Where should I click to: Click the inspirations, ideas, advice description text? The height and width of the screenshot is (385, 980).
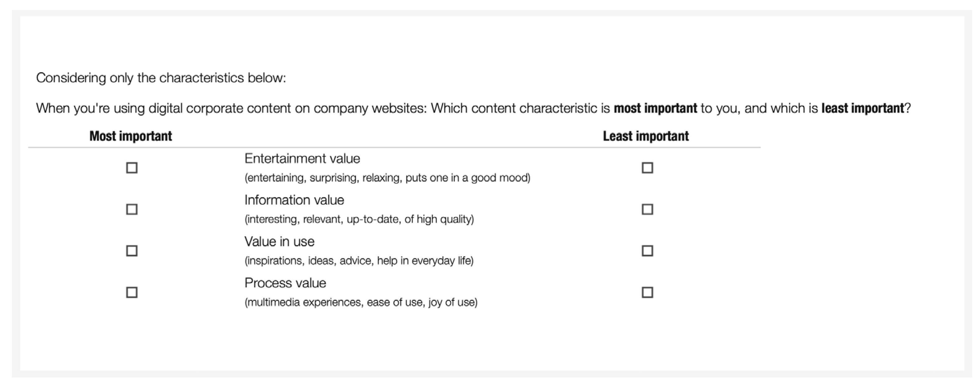pyautogui.click(x=359, y=261)
